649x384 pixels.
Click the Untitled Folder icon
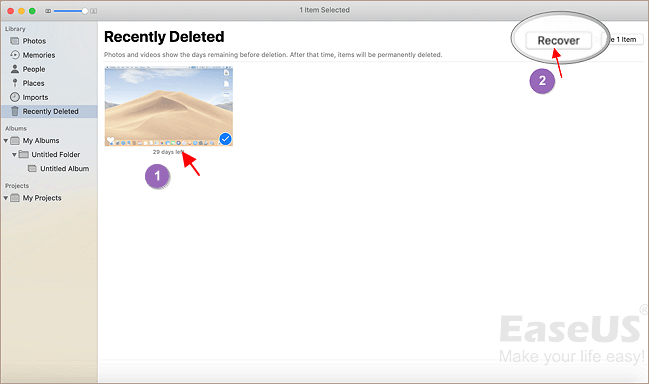24,154
